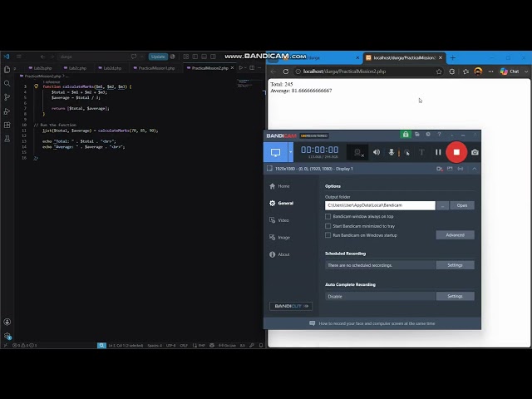Image resolution: width=532 pixels, height=399 pixels.
Task: Open VS Code editor more actions menu
Action: 259,68
